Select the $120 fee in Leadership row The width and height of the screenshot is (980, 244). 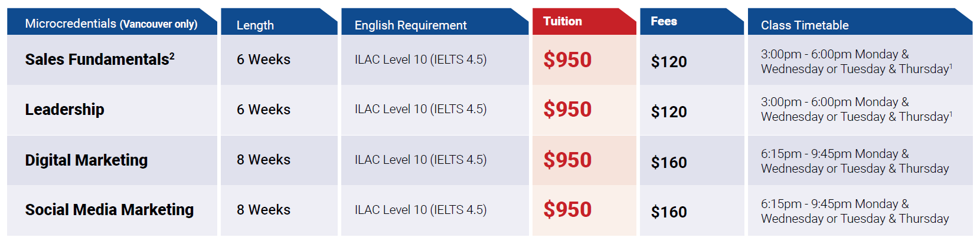pyautogui.click(x=669, y=112)
